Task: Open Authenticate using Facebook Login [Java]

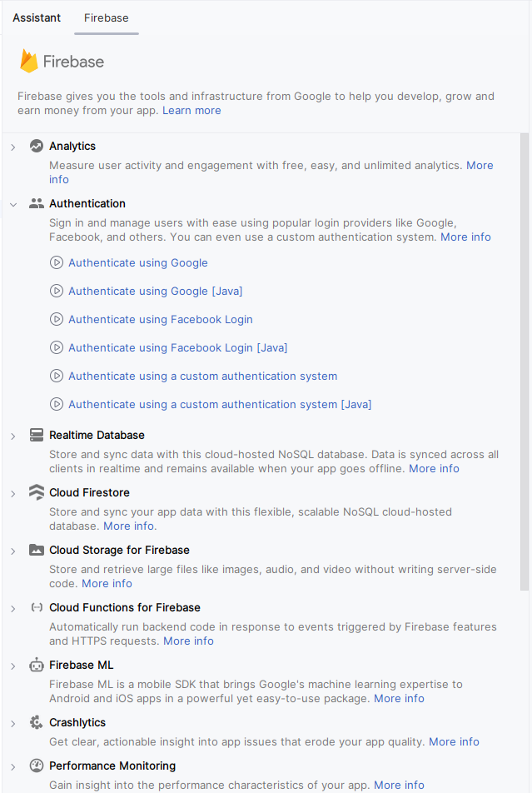Action: pyautogui.click(x=177, y=347)
